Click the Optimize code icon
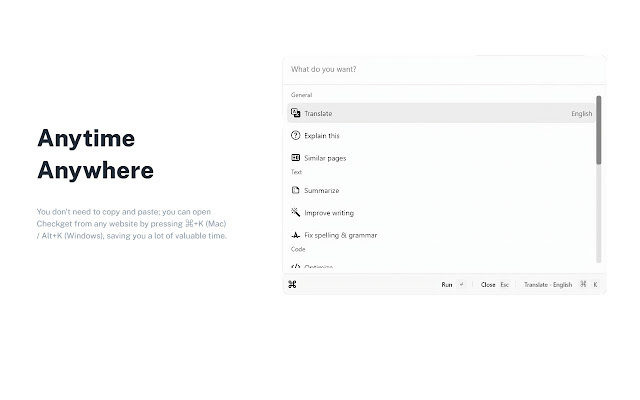The width and height of the screenshot is (640, 400). (x=296, y=266)
